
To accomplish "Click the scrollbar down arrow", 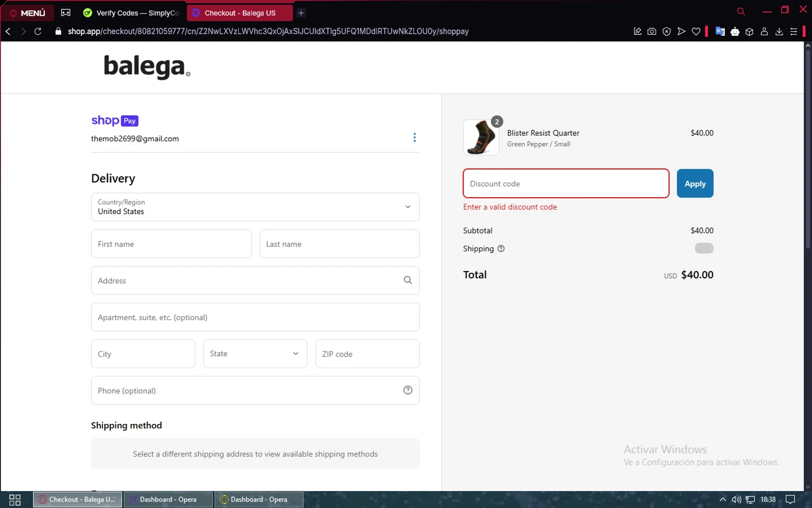I will point(808,487).
